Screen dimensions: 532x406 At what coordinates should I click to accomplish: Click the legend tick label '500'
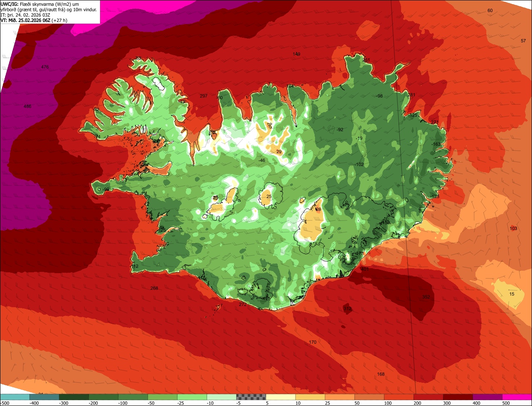click(x=506, y=403)
